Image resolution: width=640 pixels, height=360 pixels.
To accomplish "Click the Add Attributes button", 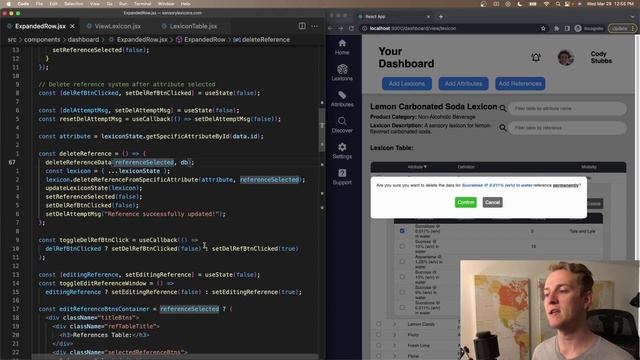I will tap(463, 84).
